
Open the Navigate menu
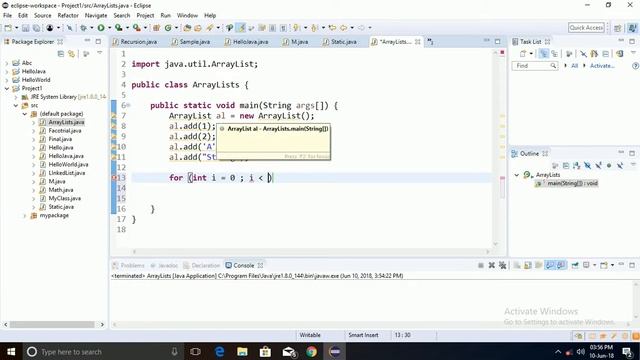pos(96,16)
